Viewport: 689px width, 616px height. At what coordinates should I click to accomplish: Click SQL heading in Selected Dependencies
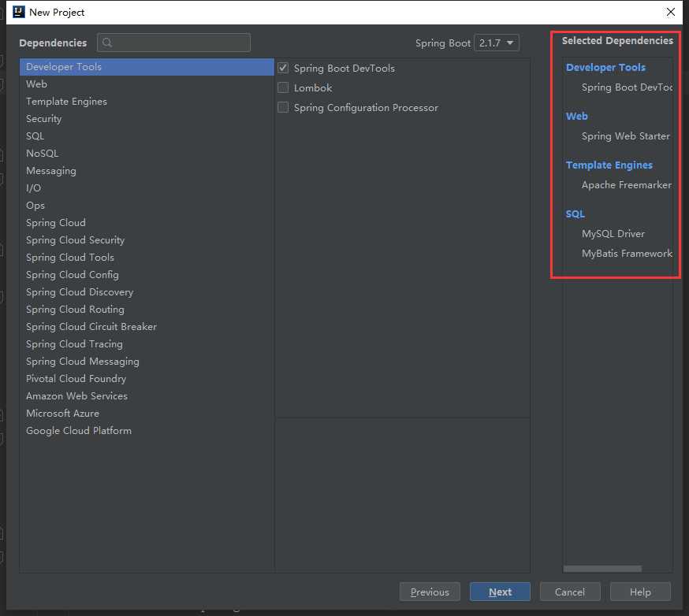(575, 213)
